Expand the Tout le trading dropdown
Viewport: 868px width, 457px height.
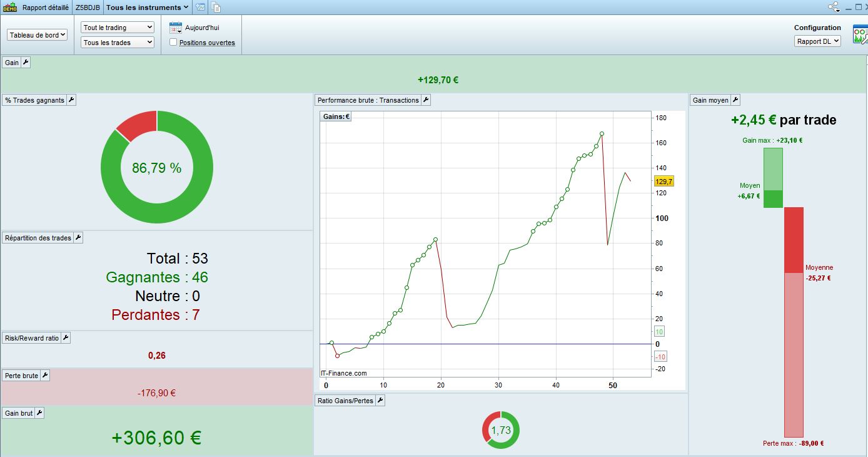click(x=118, y=28)
